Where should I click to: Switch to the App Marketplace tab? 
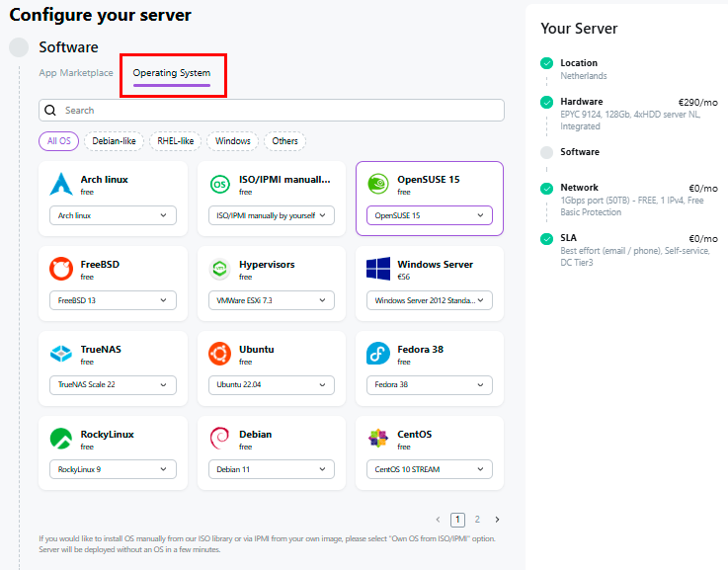pos(76,73)
